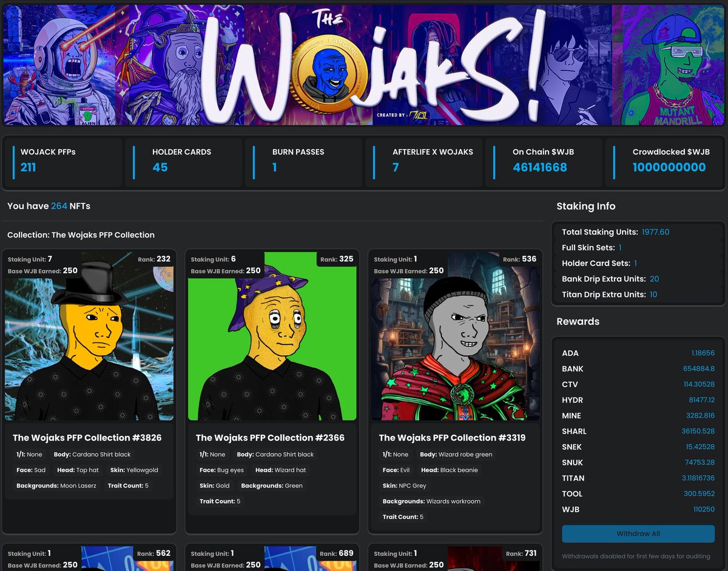Click the Rank 689 badge
The width and height of the screenshot is (728, 571).
click(337, 553)
